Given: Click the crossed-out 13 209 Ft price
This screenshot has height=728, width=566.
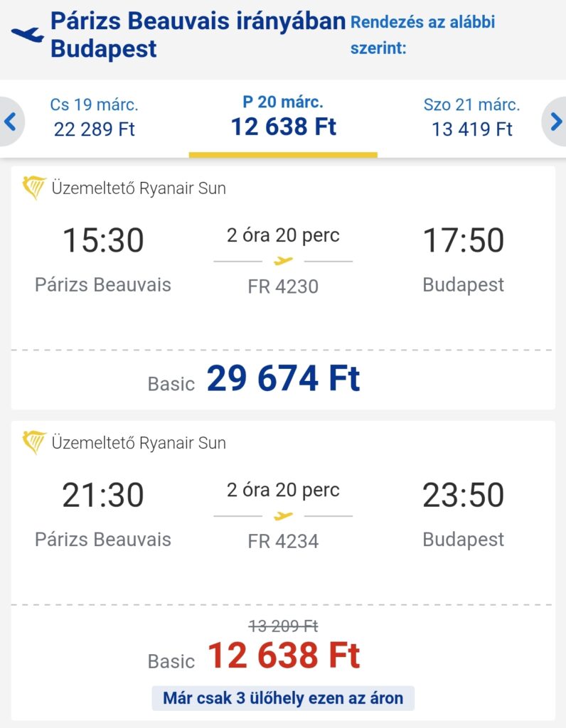Looking at the screenshot, I should coord(283,626).
